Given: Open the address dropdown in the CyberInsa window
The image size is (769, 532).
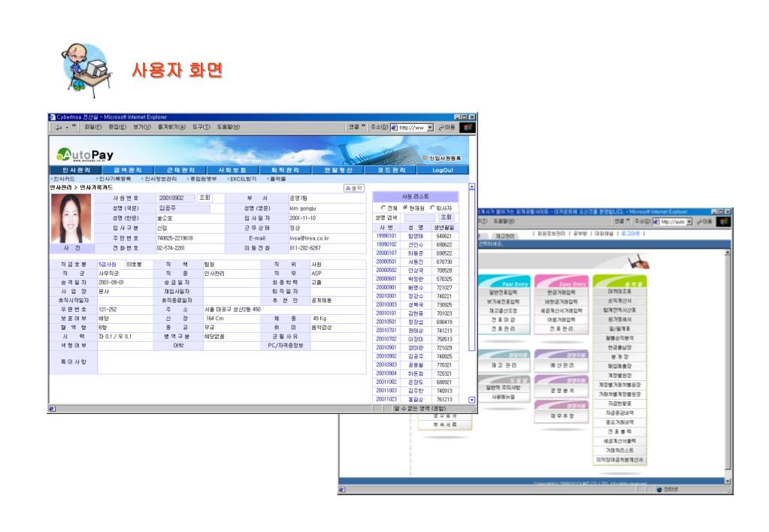Looking at the screenshot, I should tap(430, 128).
